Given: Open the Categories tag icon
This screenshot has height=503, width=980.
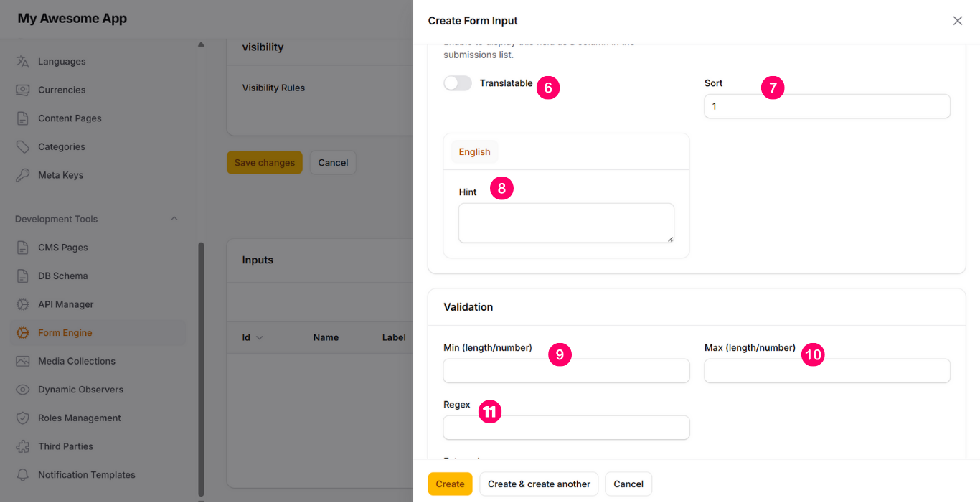Looking at the screenshot, I should point(23,146).
